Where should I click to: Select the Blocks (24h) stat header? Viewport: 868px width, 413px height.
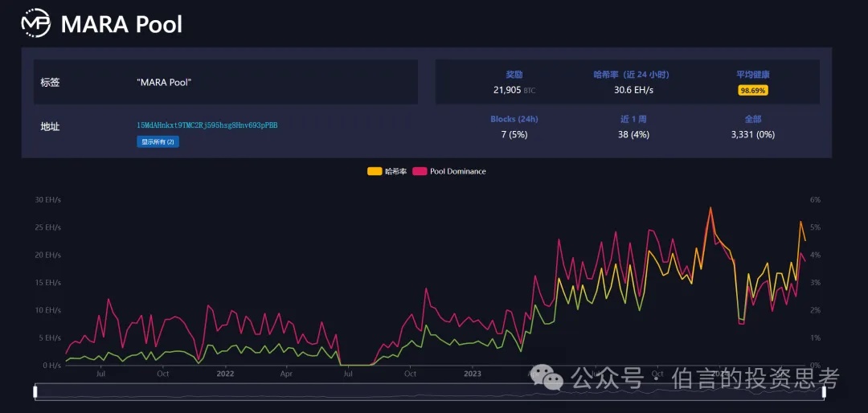click(514, 119)
